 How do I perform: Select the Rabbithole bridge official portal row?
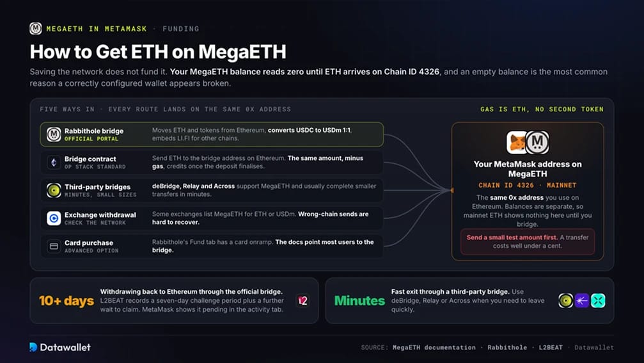point(212,134)
